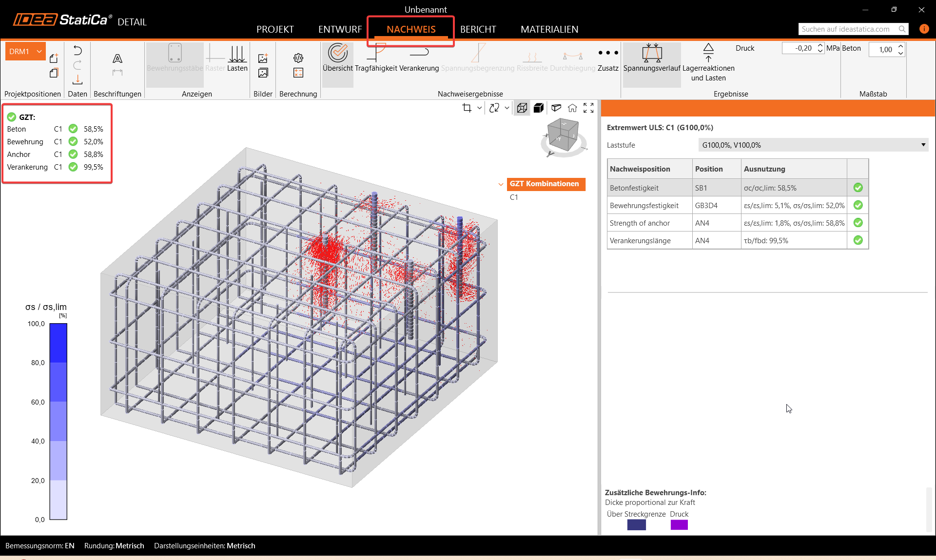Switch to the MATERIALIEN tab
Image resolution: width=936 pixels, height=560 pixels.
tap(549, 29)
